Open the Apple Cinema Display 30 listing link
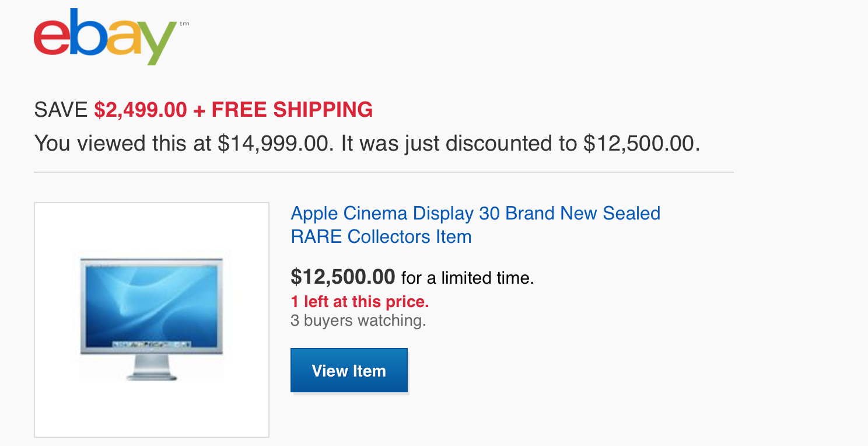The width and height of the screenshot is (868, 446). 475,213
